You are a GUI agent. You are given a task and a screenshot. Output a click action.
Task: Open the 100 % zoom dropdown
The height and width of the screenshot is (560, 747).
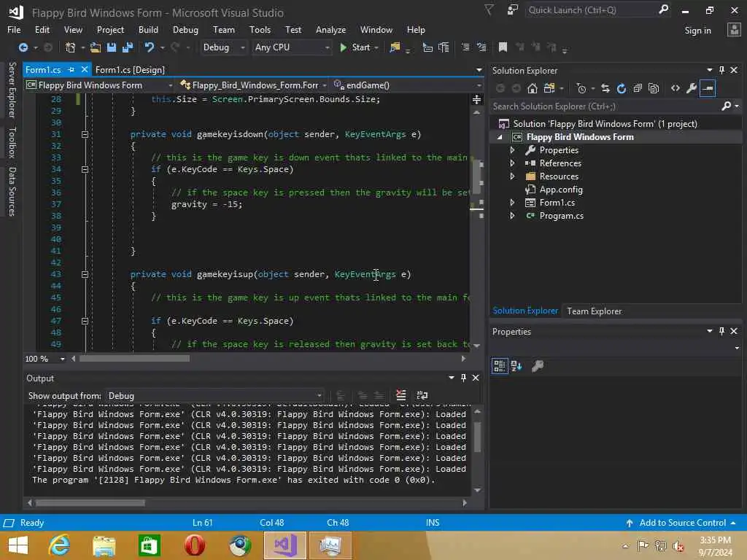[63, 359]
